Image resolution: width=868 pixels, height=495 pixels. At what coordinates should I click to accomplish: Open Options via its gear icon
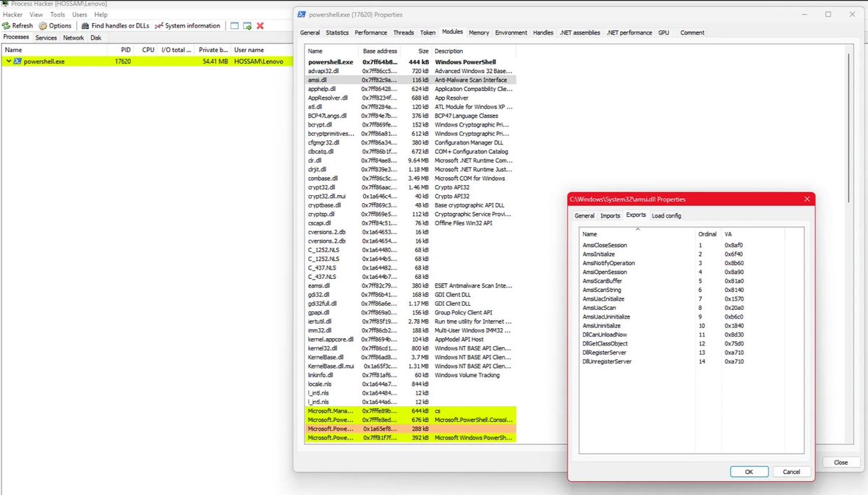[43, 26]
